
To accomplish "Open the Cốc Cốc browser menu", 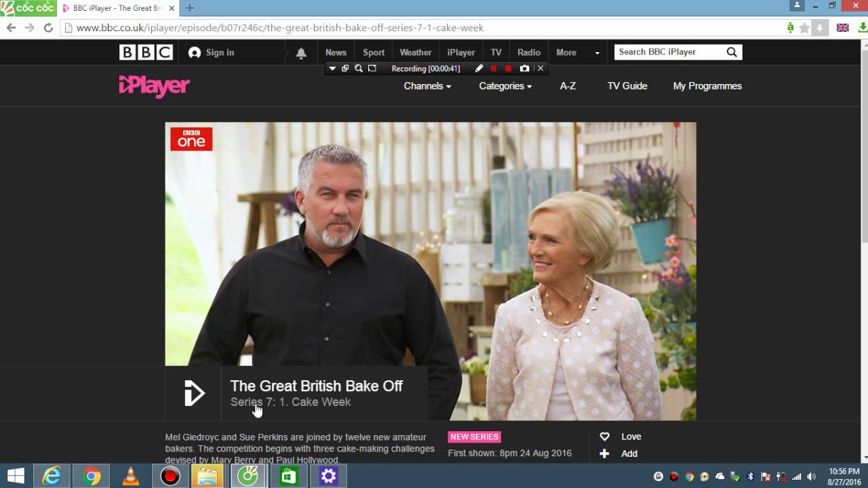I will coord(28,8).
